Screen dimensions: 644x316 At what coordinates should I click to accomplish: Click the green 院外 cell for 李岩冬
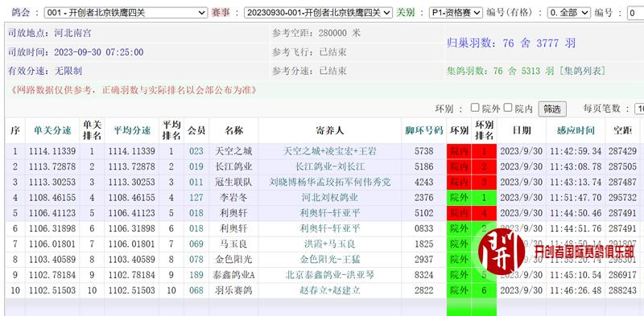pos(459,198)
